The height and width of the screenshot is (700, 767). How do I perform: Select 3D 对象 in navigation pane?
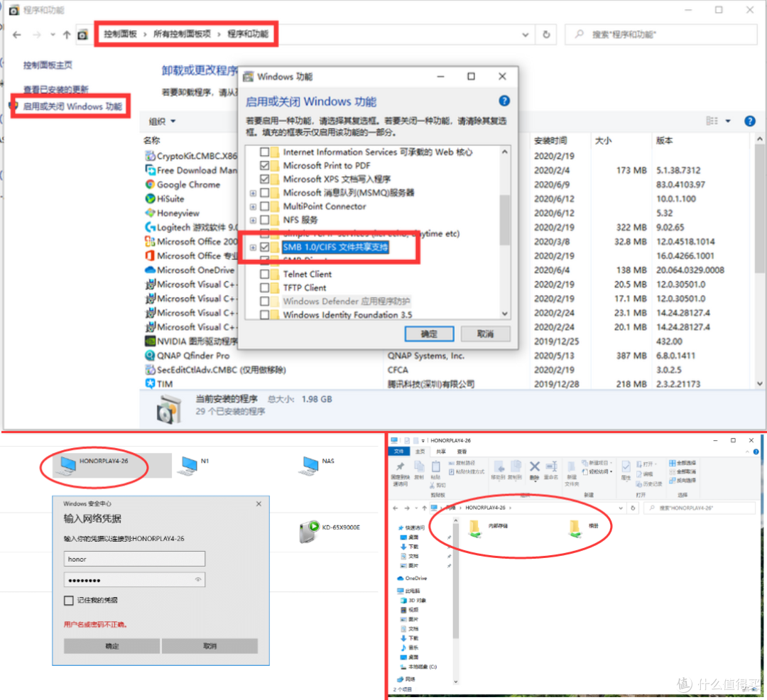[x=413, y=601]
